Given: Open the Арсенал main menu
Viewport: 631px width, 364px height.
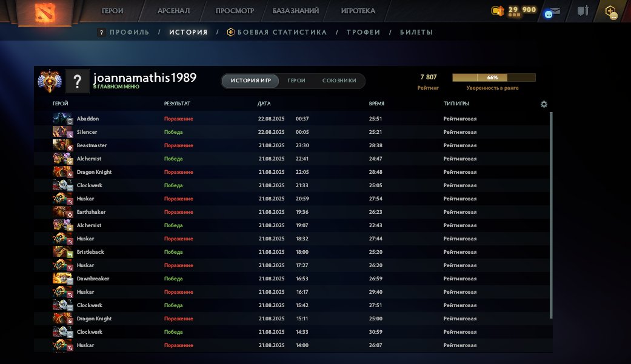Looking at the screenshot, I should (x=173, y=11).
